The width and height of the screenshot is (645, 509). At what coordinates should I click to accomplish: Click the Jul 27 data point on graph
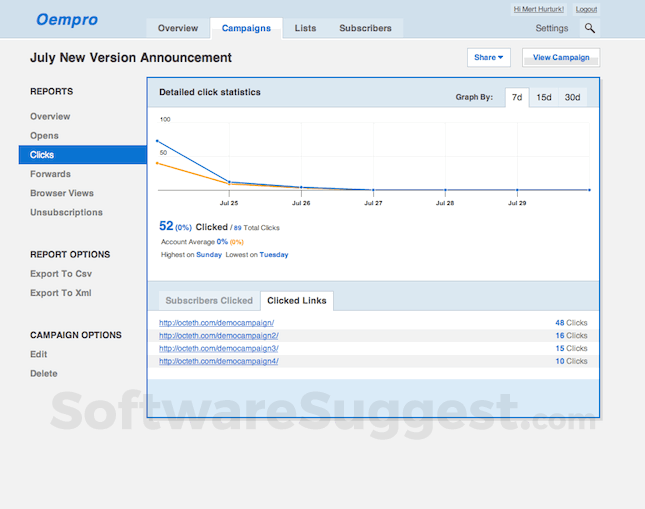tap(373, 189)
